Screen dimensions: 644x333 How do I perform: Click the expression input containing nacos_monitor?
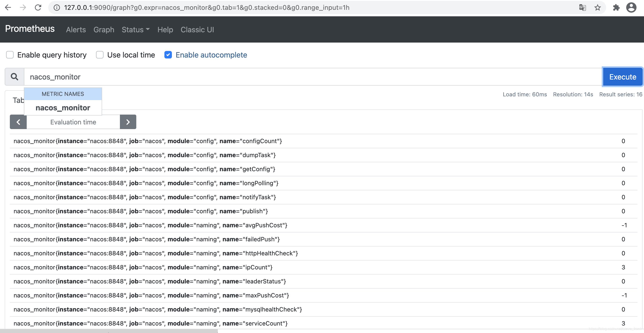point(313,77)
